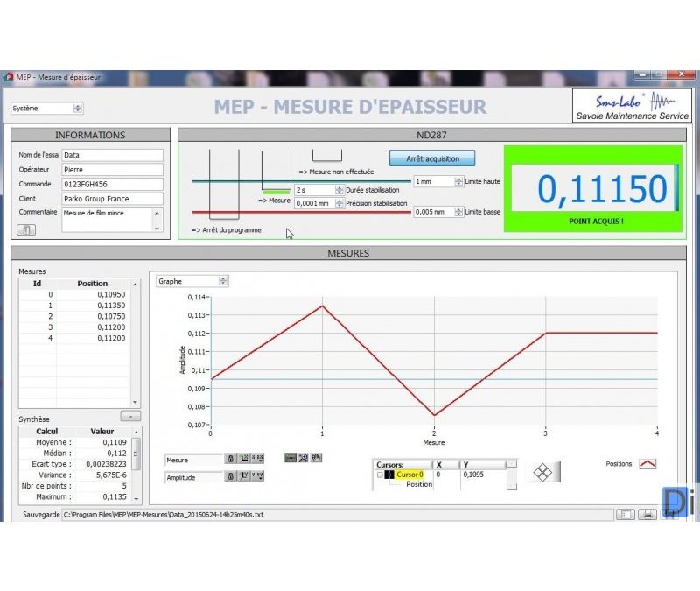Click the small icon button below Commentaire
The height and width of the screenshot is (591, 700).
[x=26, y=229]
